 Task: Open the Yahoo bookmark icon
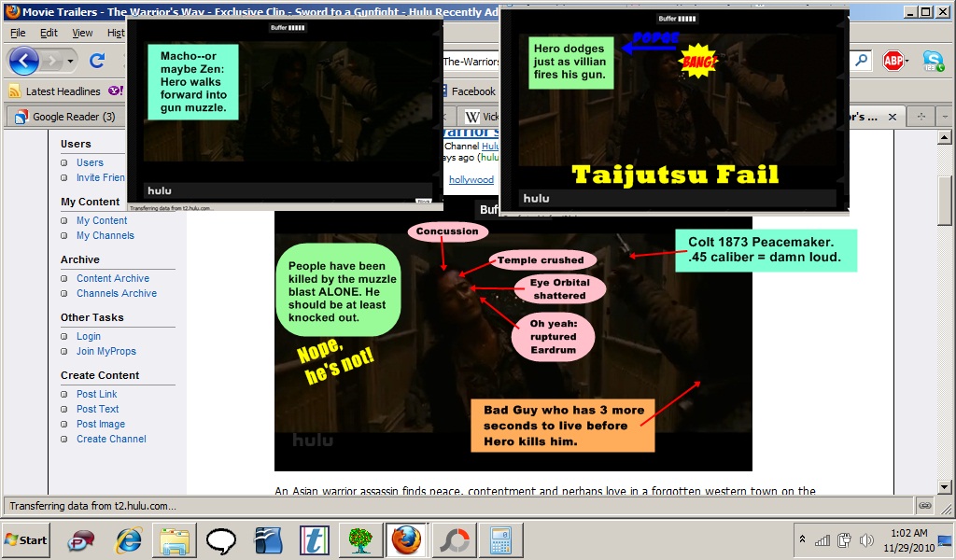pyautogui.click(x=115, y=91)
